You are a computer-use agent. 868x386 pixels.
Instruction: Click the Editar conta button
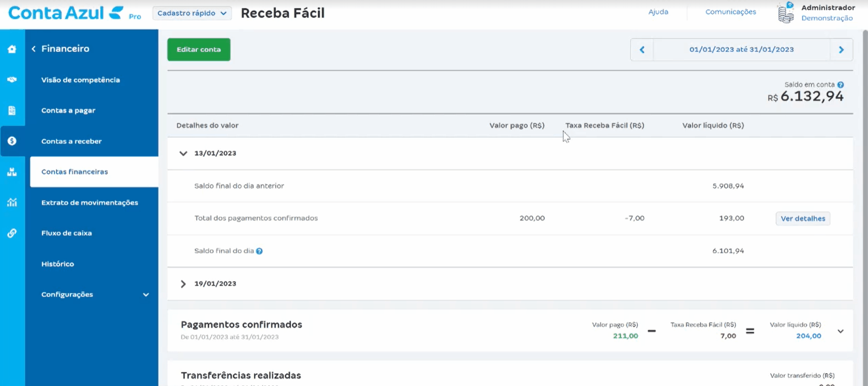click(x=199, y=49)
